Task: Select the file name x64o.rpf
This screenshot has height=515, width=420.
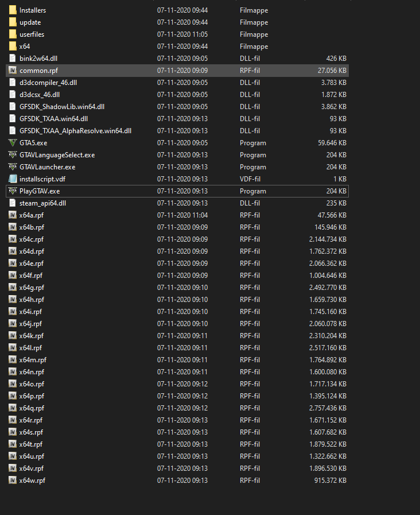Action: (x=32, y=384)
